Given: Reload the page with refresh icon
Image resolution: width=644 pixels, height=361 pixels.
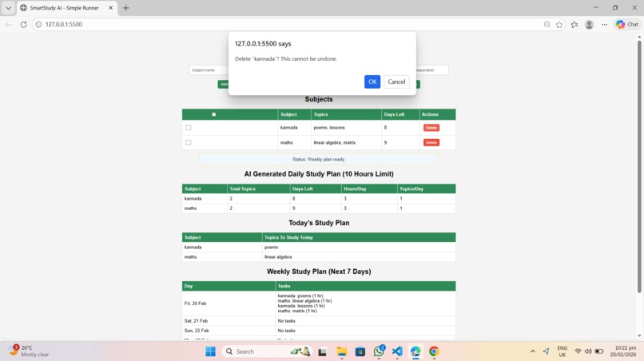Looking at the screenshot, I should click(23, 25).
